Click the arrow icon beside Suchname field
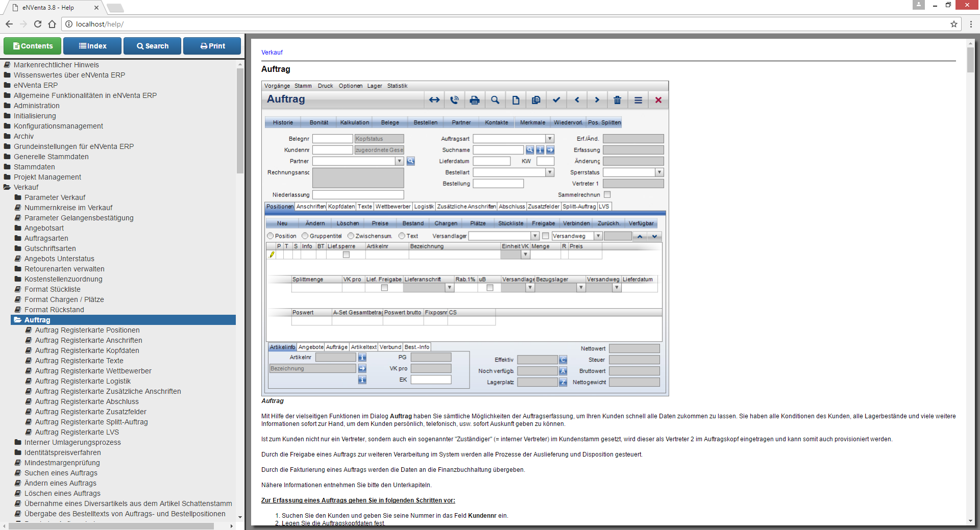The image size is (980, 530). coord(550,150)
